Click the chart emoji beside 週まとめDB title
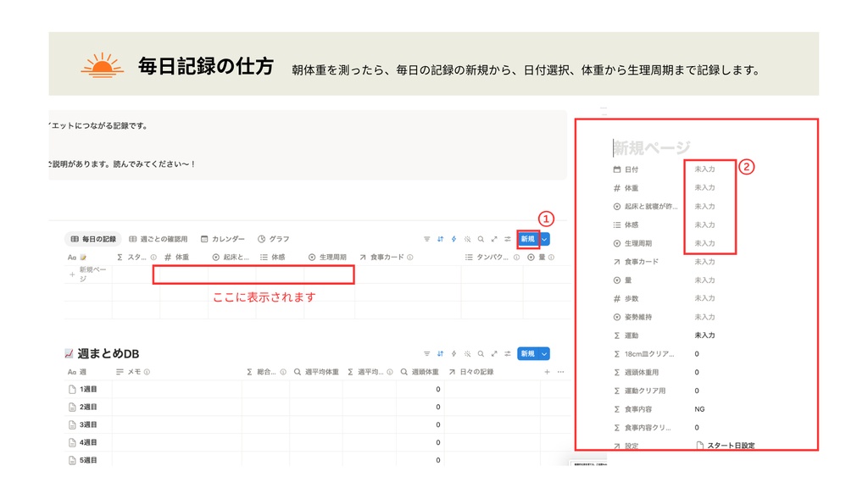The width and height of the screenshot is (868, 488). (69, 353)
